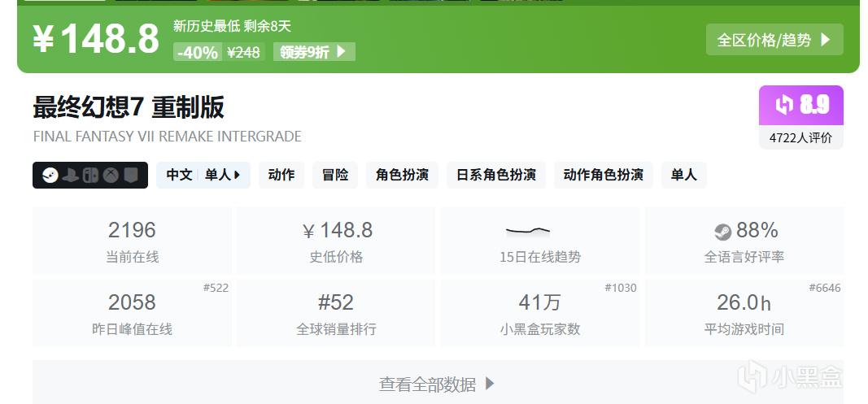Click the Heybox logo on the 8.9 score
868x404 pixels.
click(784, 105)
